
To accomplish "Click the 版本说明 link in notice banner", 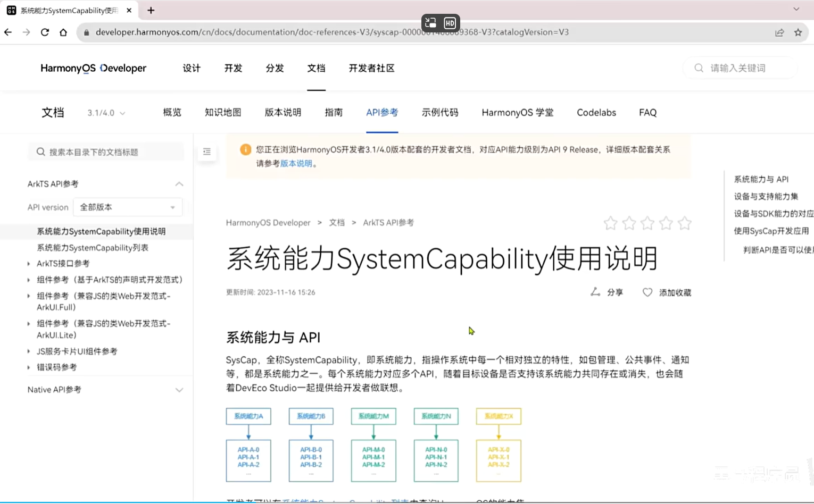I will coord(296,164).
